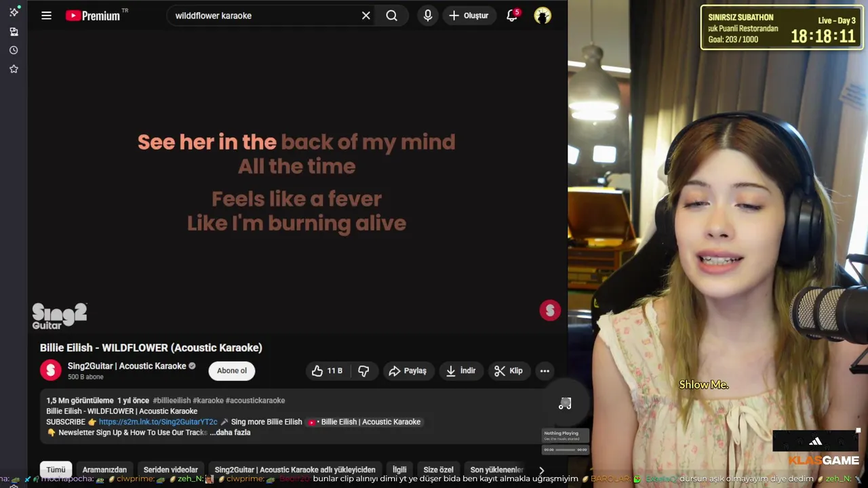
Task: Click the red Sing2Guitar watermark in video
Action: click(x=550, y=310)
